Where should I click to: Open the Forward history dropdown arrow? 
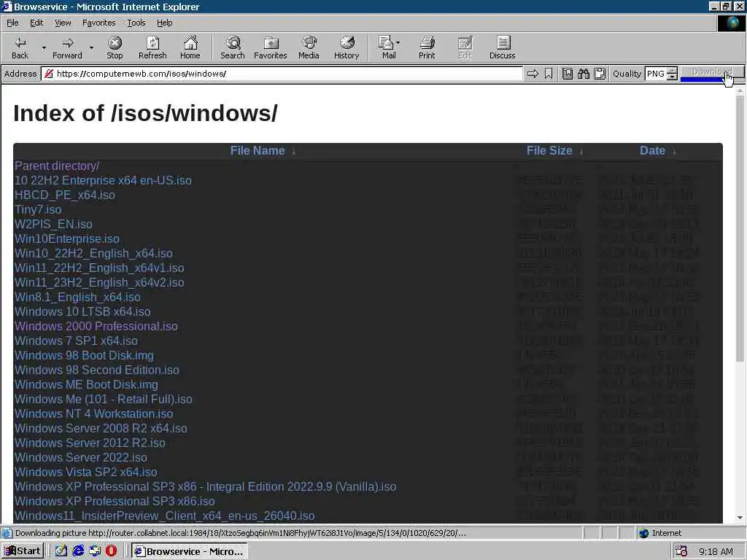91,47
